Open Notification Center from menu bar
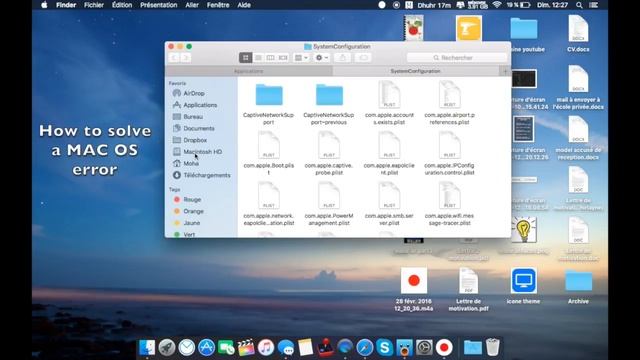This screenshot has width=640, height=360. click(x=594, y=5)
